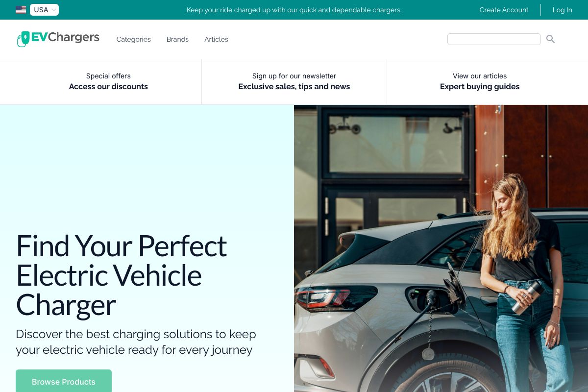Click the search magnifier icon
Screen dimensions: 588x392
[550, 39]
